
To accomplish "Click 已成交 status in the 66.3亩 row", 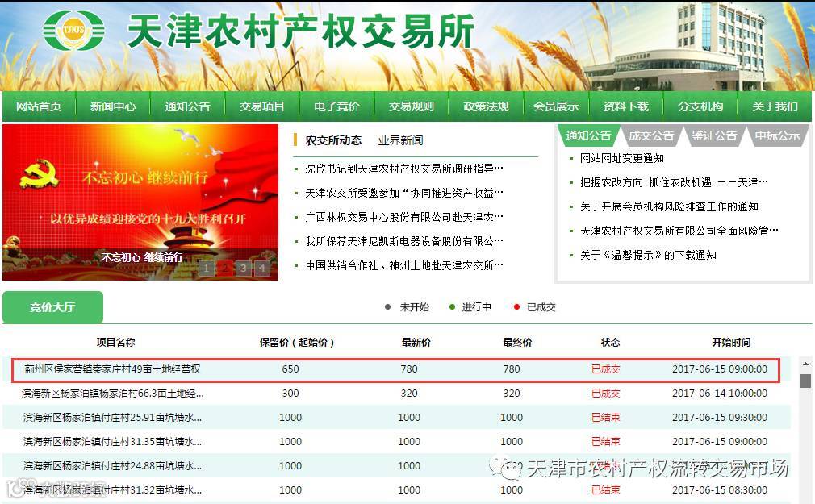I will pos(605,394).
